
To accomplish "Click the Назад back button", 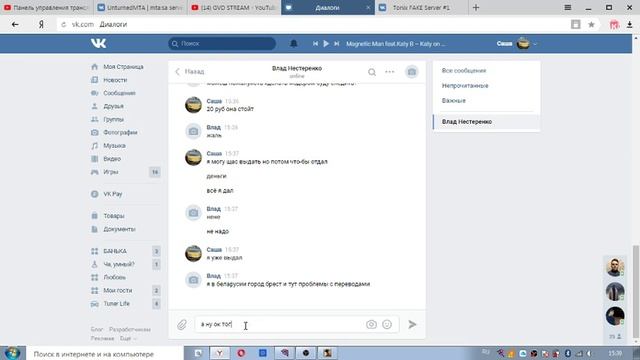I will click(x=189, y=71).
